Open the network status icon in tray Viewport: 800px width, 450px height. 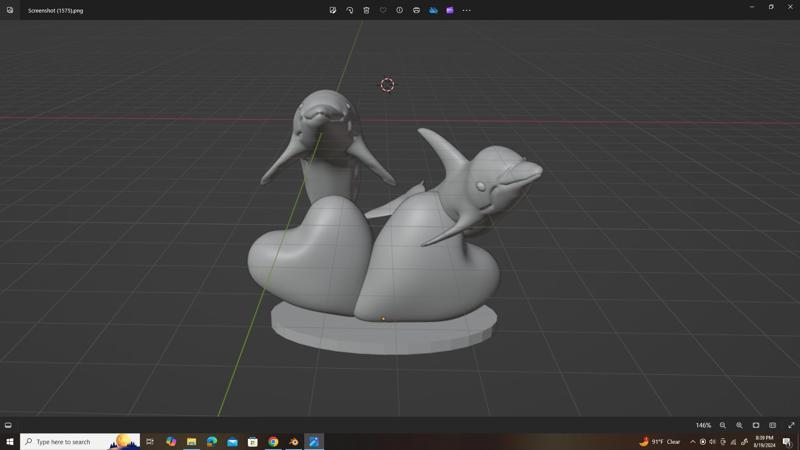[x=733, y=442]
